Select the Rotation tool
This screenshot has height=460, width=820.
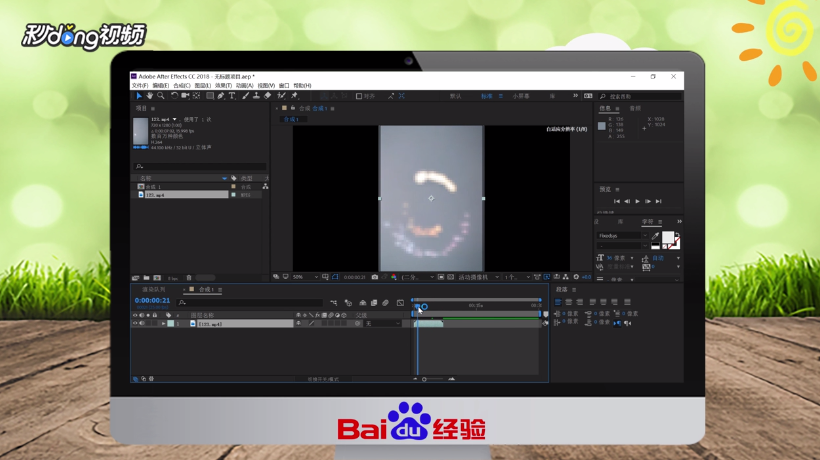point(174,96)
